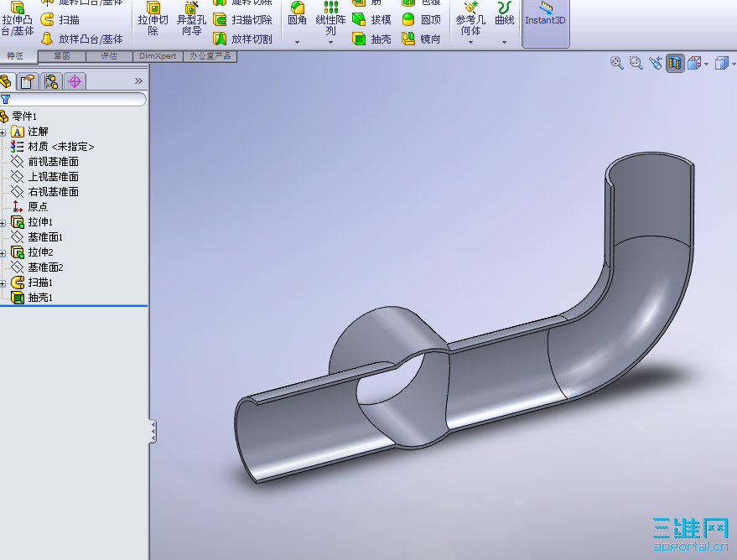Open the Curves (曲线) dropdown arrow
Screen dimensions: 737x560
pyautogui.click(x=505, y=42)
